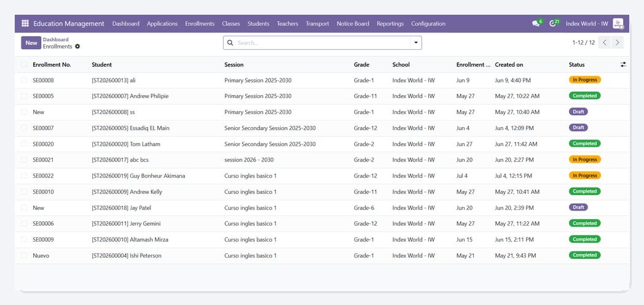Check the row SE00005 checkbox
644x305 pixels.
point(24,96)
